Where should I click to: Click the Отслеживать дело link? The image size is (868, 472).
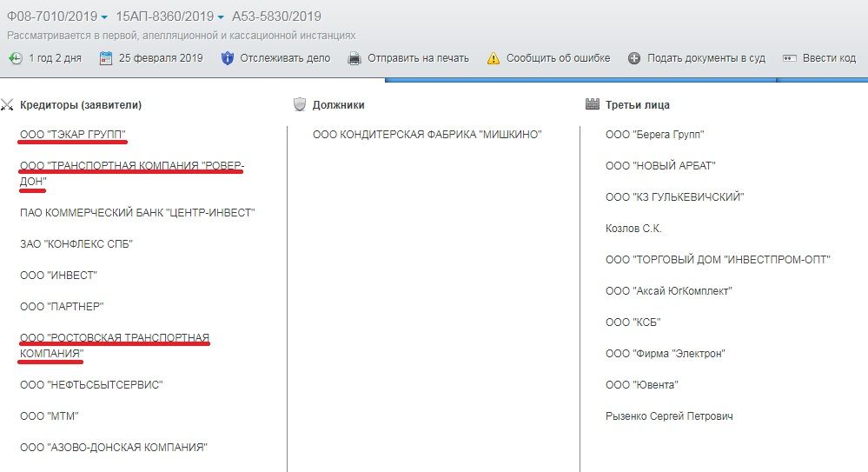pyautogui.click(x=285, y=58)
